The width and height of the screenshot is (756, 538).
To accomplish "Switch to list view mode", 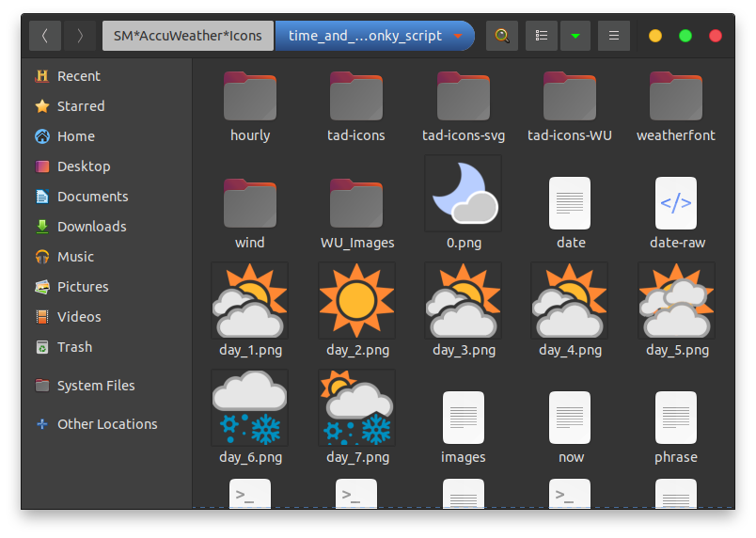I will coord(542,36).
